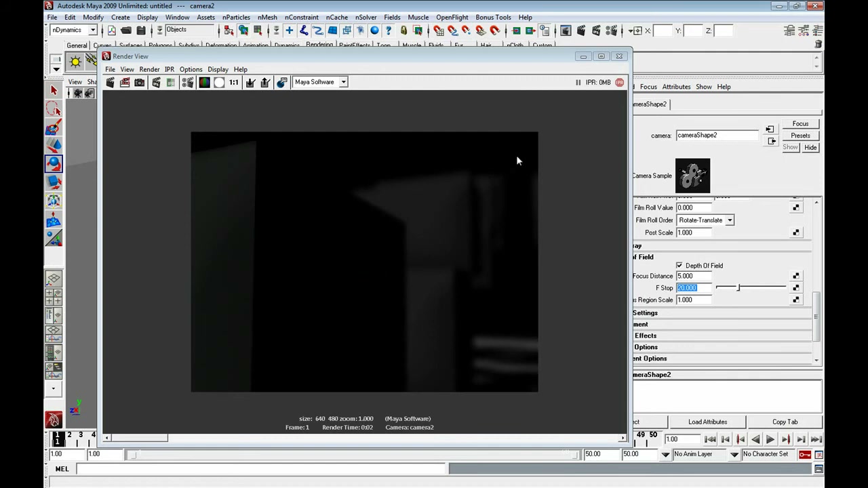Click the Hide button in Attribute Editor

tap(810, 147)
